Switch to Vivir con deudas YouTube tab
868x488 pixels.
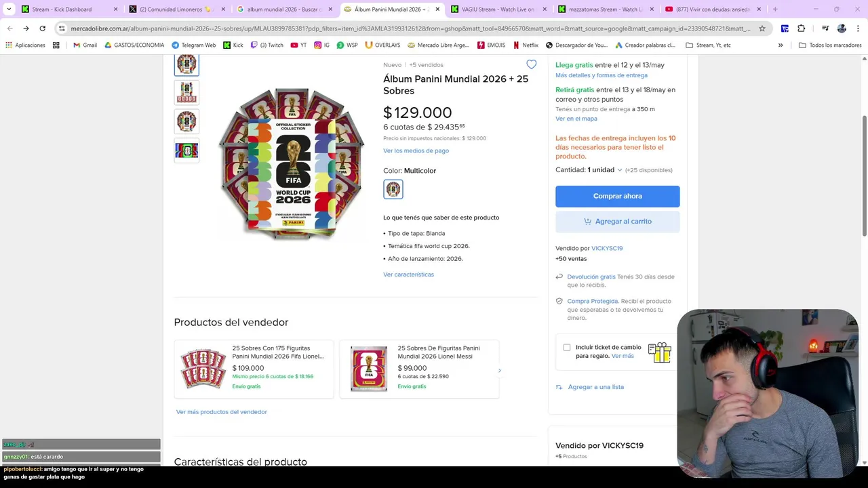(x=713, y=9)
